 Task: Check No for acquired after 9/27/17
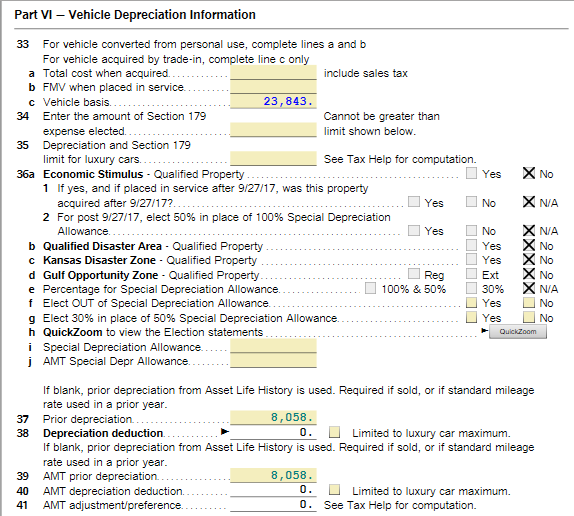click(472, 202)
